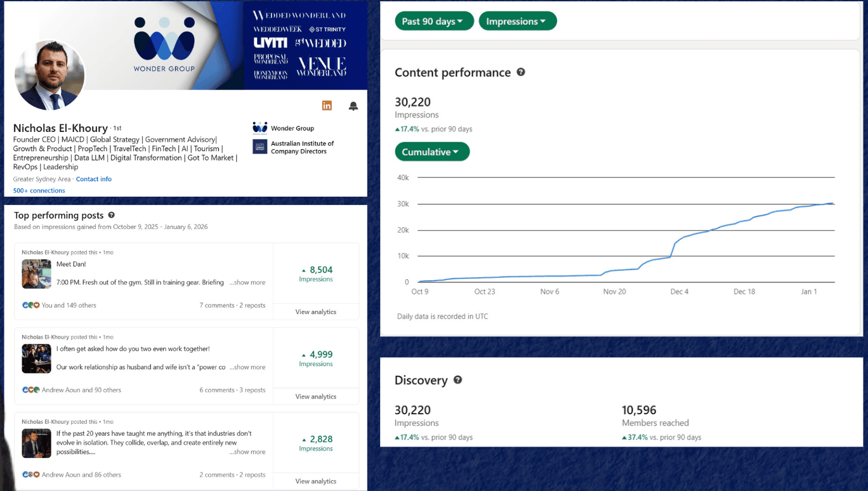Open the Past 90 days dropdown

click(434, 21)
